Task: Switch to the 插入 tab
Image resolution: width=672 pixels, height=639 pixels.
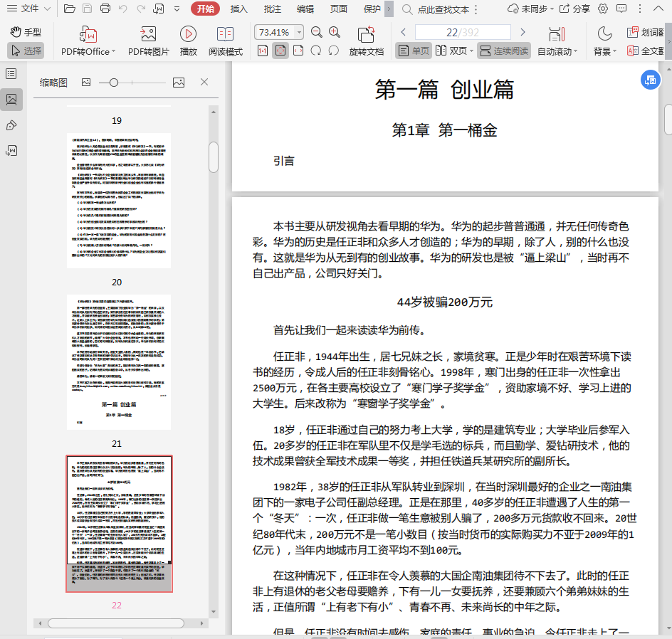Action: pos(238,9)
